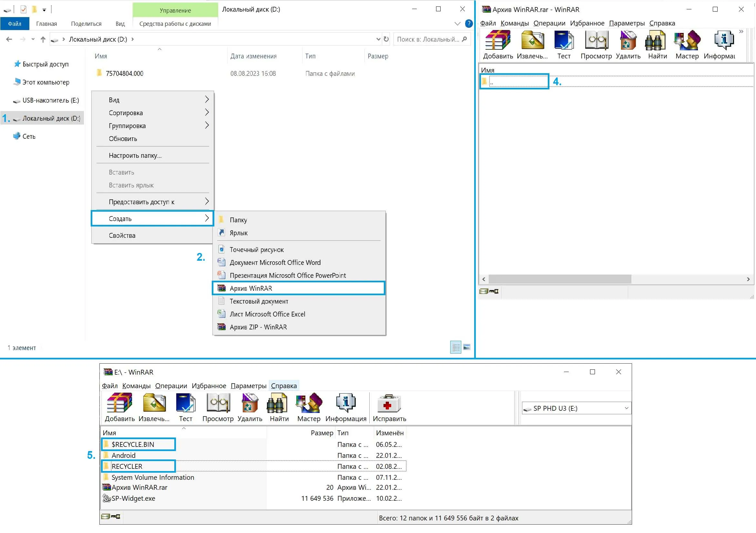Switch Explorer to details view
756x533 pixels.
click(x=456, y=347)
